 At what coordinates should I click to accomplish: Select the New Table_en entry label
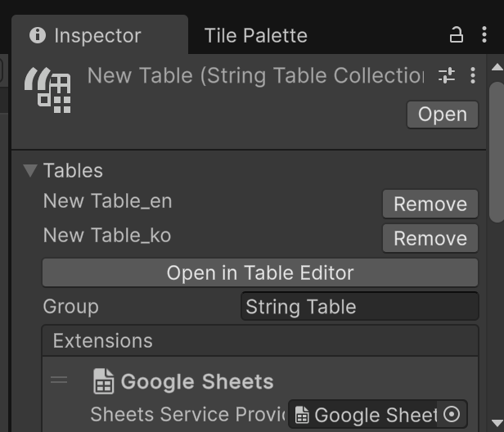point(107,201)
